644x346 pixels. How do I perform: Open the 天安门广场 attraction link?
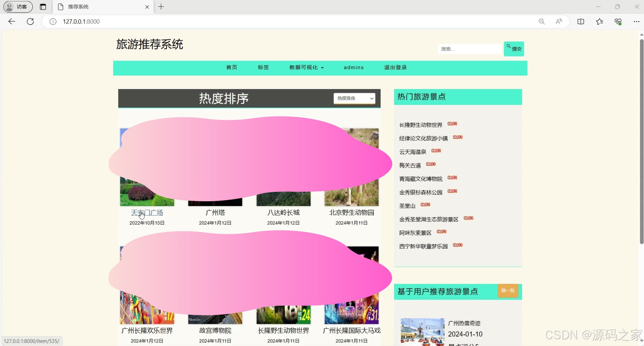coord(147,212)
